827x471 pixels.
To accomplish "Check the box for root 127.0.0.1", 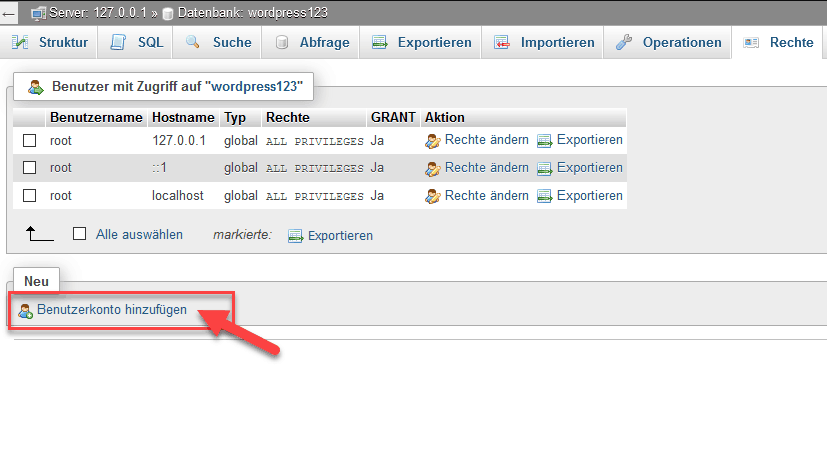I will coord(30,141).
